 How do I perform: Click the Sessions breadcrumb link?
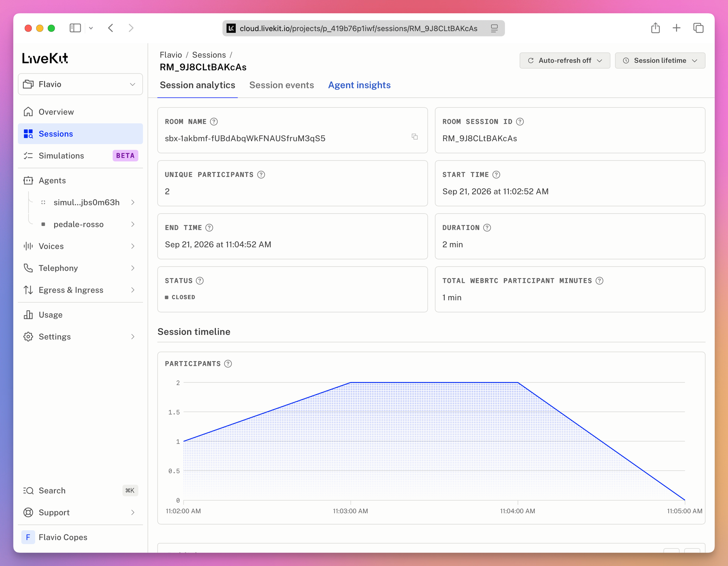click(209, 55)
